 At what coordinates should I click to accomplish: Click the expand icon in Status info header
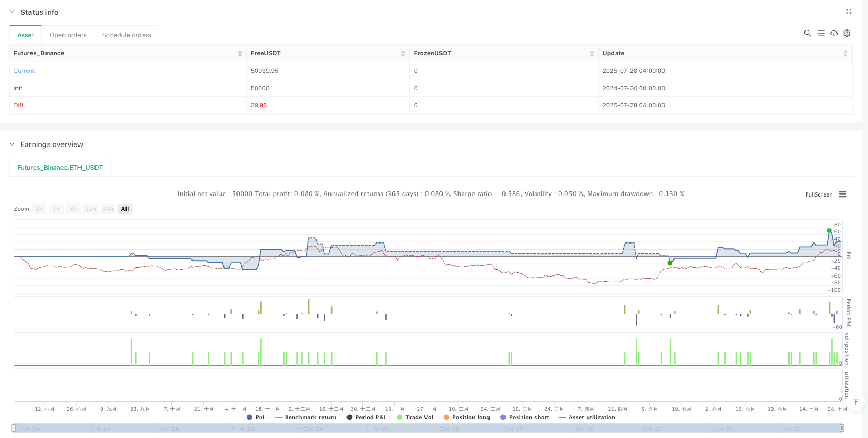point(849,12)
